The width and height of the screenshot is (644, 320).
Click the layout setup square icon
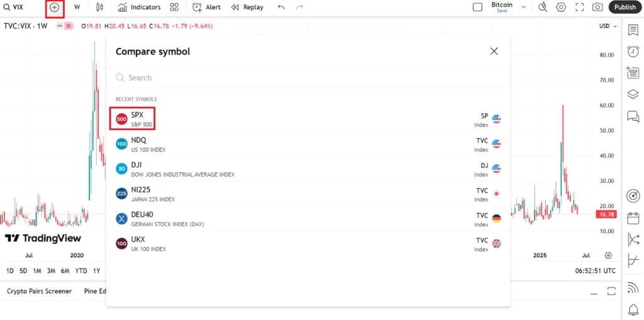tap(477, 8)
